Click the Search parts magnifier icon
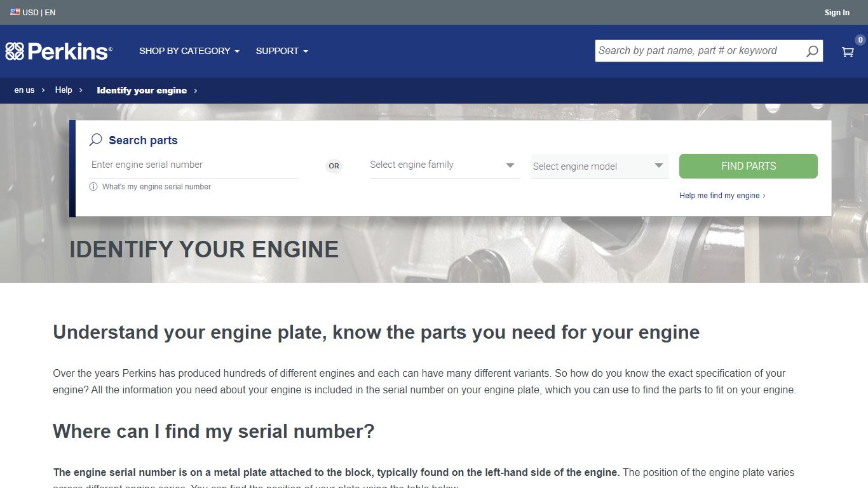The height and width of the screenshot is (488, 868). 96,140
